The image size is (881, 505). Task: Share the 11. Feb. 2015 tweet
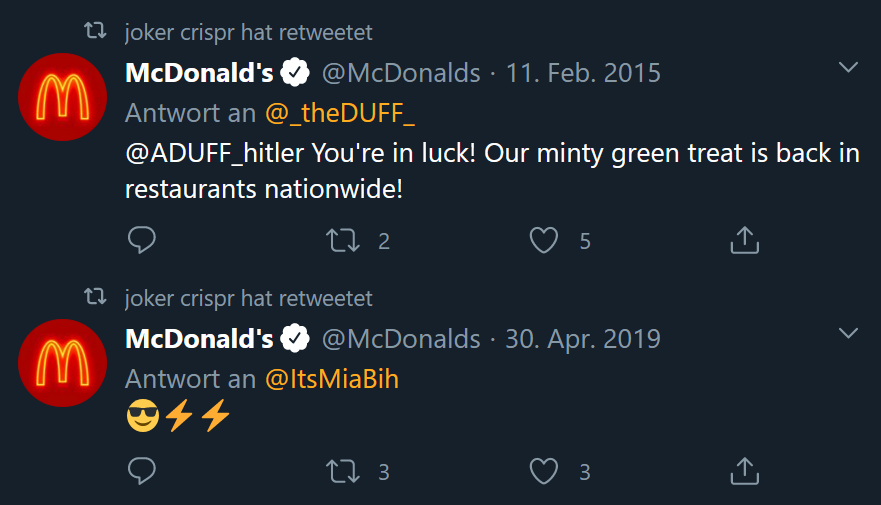click(744, 240)
